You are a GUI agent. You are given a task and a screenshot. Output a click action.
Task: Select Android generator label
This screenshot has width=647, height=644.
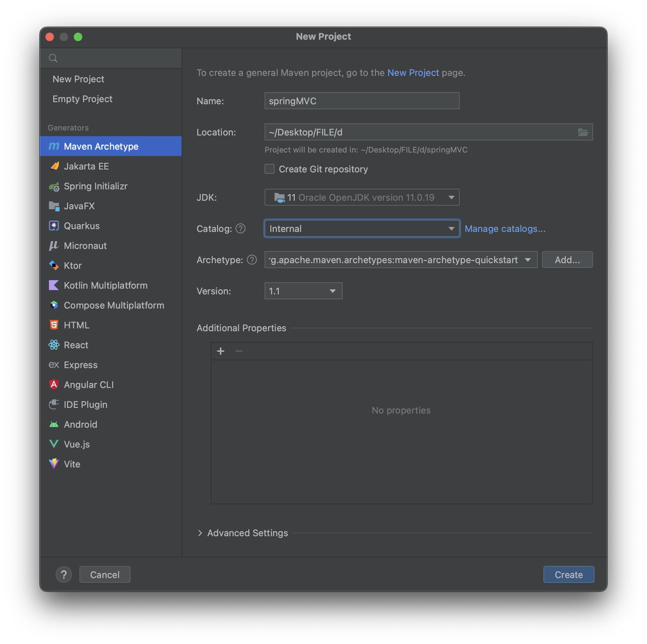click(80, 424)
